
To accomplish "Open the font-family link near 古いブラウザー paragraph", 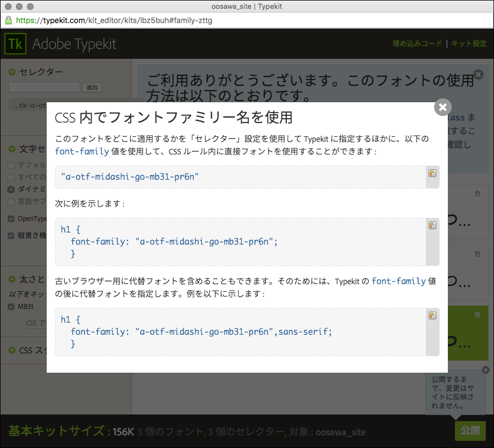I will [x=399, y=281].
